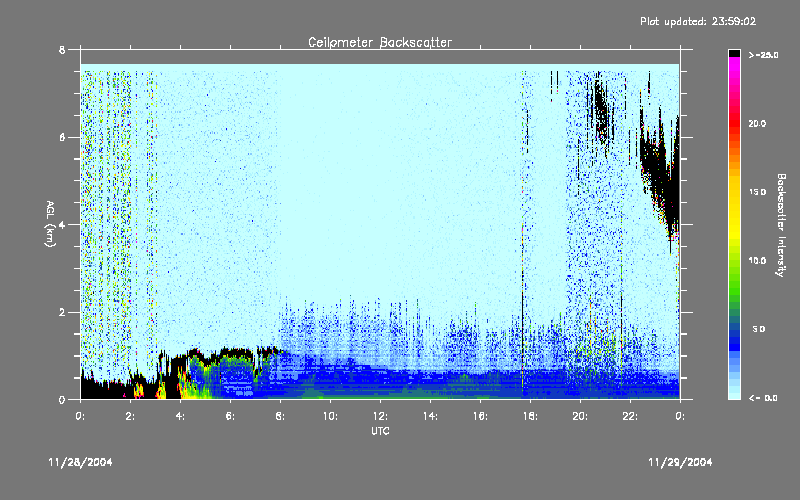Image resolution: width=800 pixels, height=500 pixels.
Task: Click the y-axis tick label '6'
Action: tap(62, 137)
